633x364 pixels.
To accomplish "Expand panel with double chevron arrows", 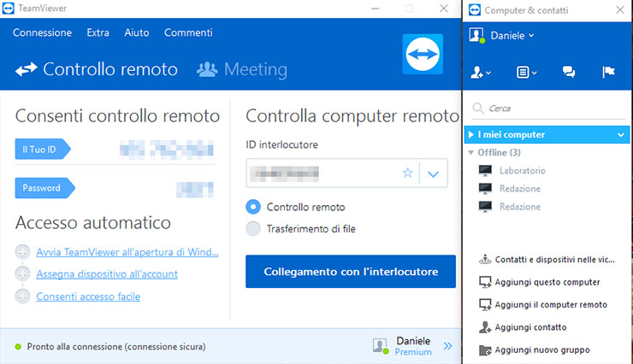I will [x=447, y=346].
